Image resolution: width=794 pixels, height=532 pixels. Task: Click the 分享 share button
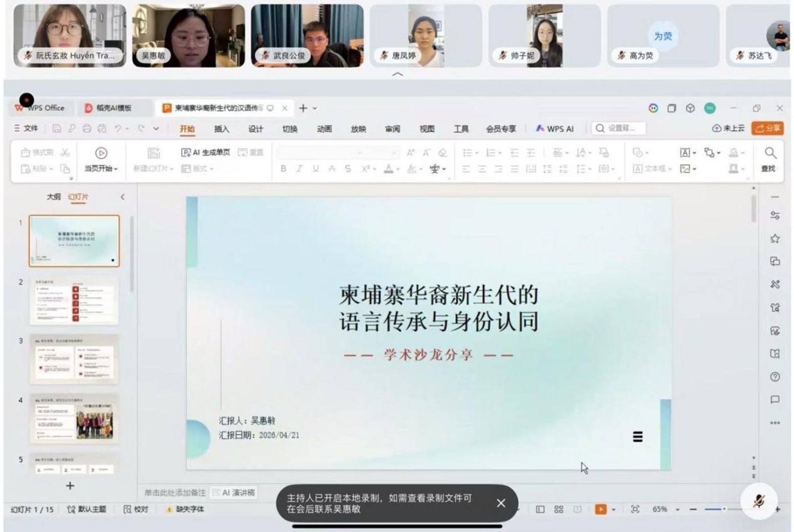tap(767, 128)
